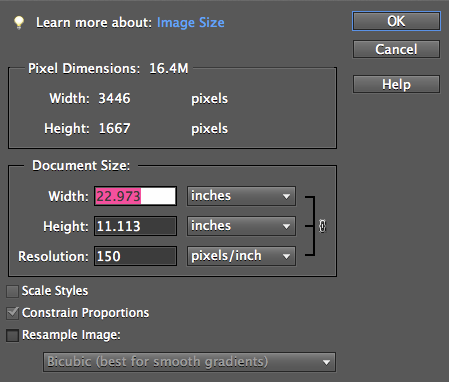Enable the Resample Image checkbox
The height and width of the screenshot is (382, 449).
click(x=12, y=335)
